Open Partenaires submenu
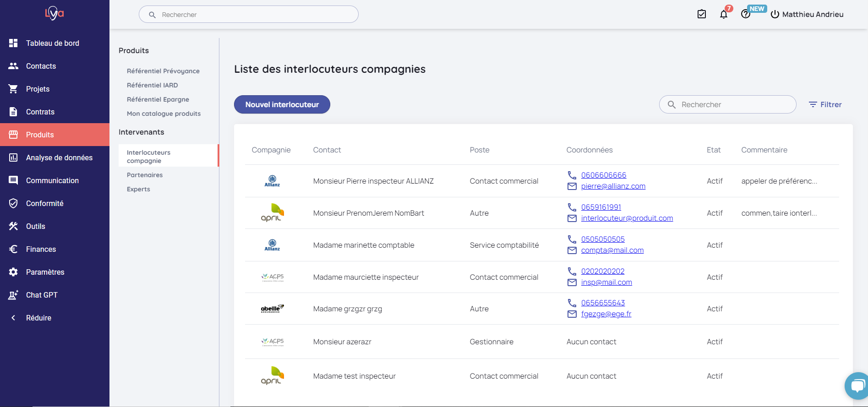 [145, 175]
